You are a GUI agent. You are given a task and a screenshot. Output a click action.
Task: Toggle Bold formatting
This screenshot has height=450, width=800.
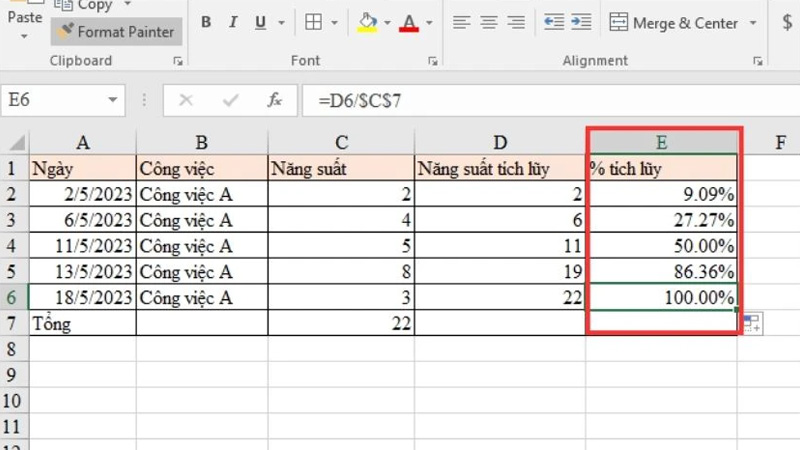[206, 22]
